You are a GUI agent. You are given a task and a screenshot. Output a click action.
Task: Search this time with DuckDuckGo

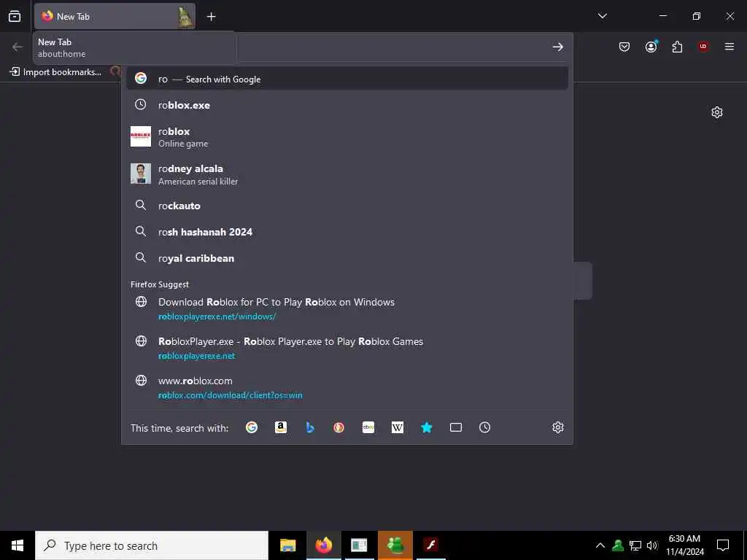pos(338,427)
